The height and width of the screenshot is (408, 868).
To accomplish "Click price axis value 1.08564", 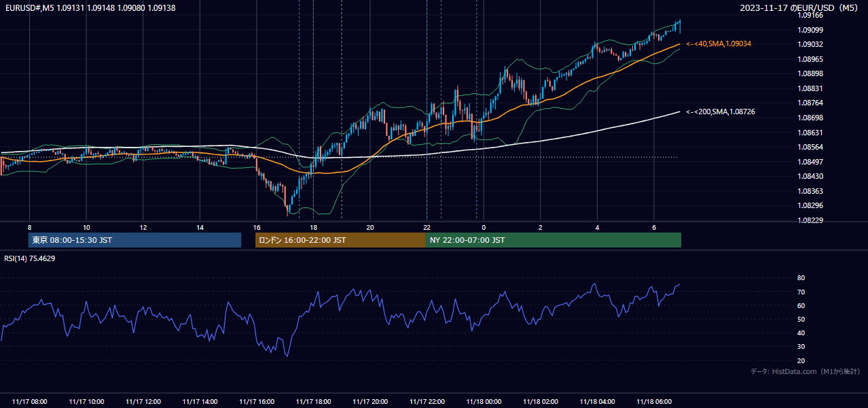I will [810, 148].
